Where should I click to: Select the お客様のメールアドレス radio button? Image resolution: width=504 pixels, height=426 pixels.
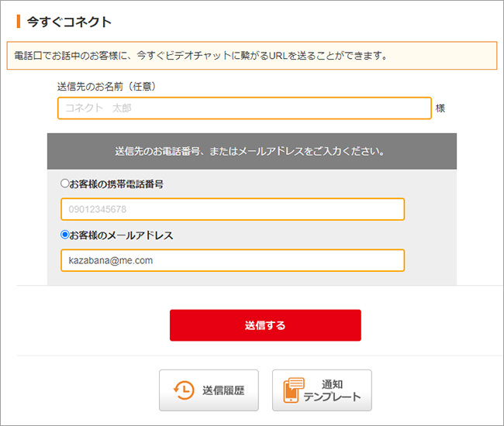(64, 235)
